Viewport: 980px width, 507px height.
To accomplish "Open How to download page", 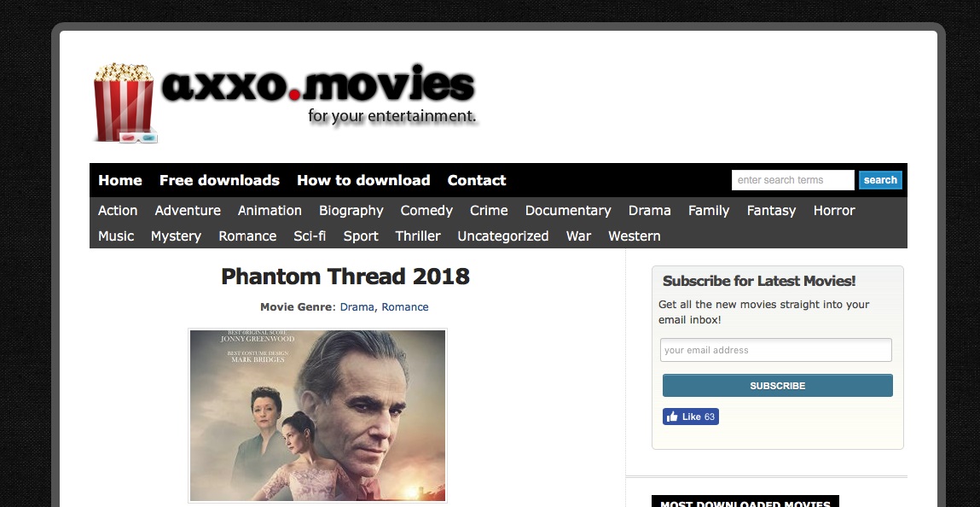I will point(363,180).
